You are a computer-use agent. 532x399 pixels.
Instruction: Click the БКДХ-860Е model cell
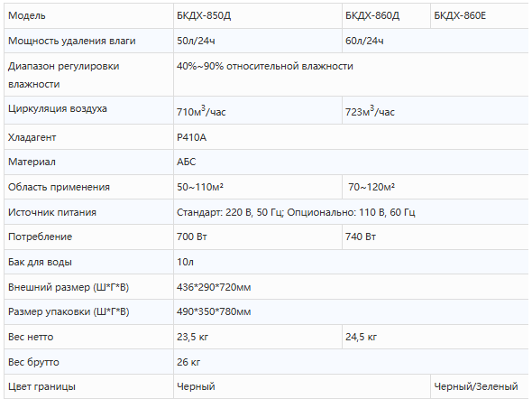(x=480, y=15)
